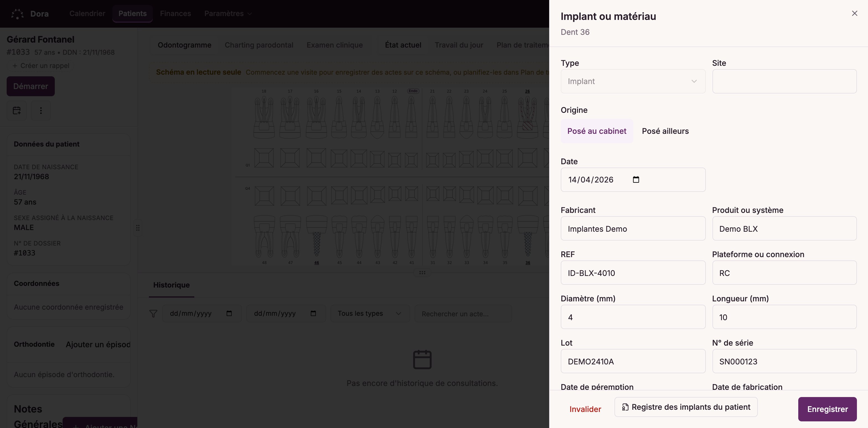Open the Type dropdown showing Implant

coord(633,82)
